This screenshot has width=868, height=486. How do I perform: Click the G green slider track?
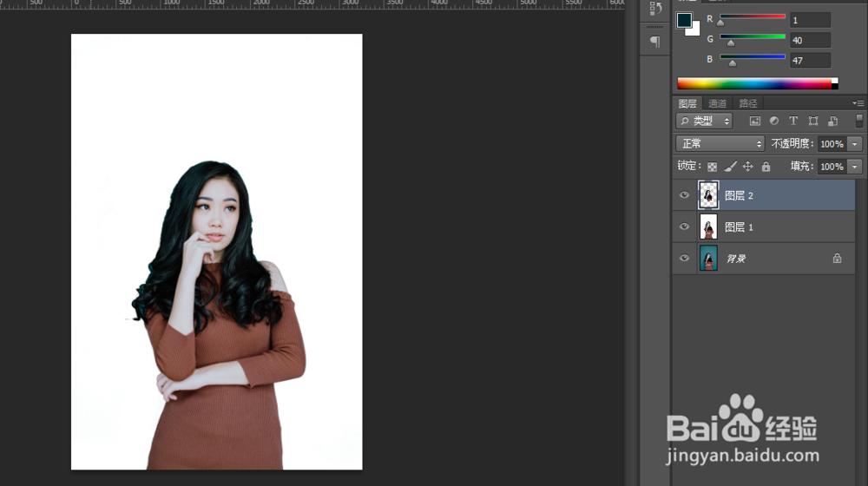[753, 36]
